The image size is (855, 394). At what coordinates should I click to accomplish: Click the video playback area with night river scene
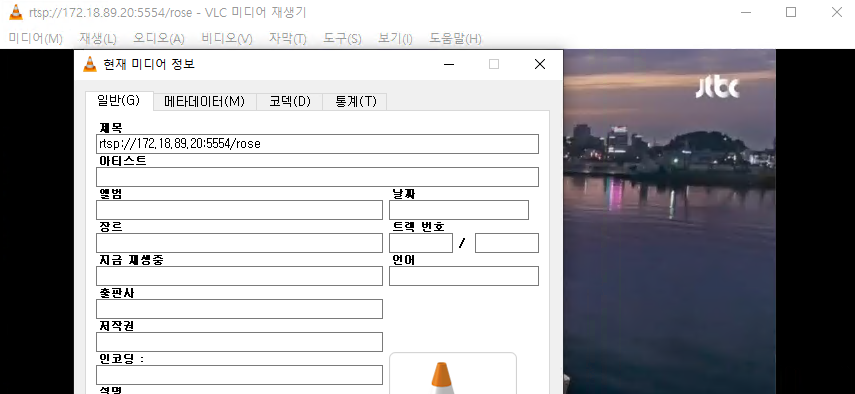669,221
